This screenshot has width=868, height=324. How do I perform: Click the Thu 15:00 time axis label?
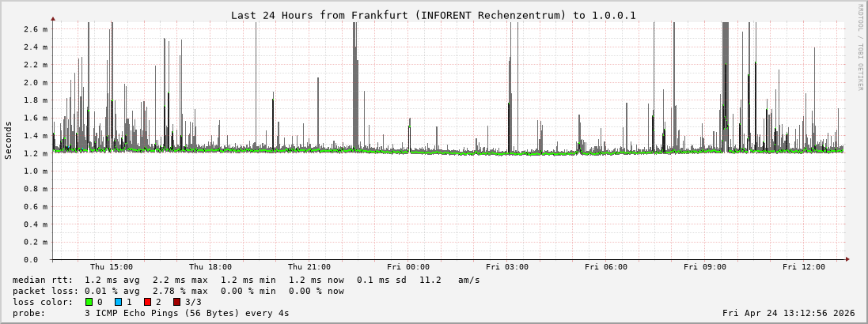pyautogui.click(x=112, y=267)
